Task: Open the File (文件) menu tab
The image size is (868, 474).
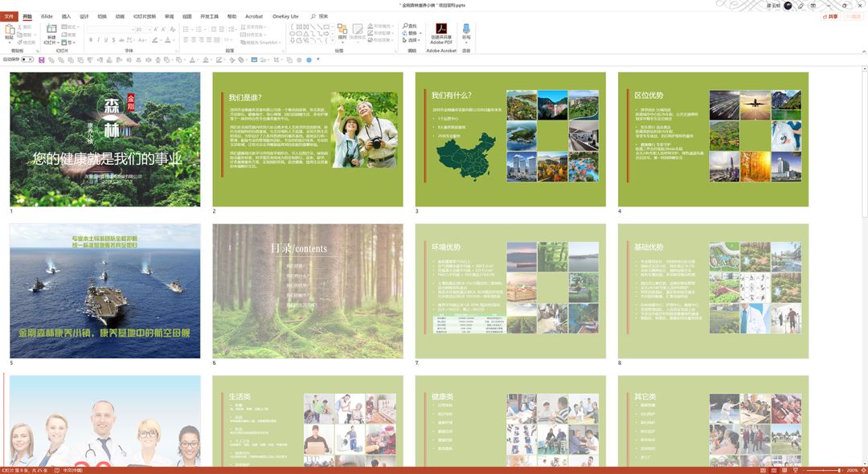Action: 9,17
